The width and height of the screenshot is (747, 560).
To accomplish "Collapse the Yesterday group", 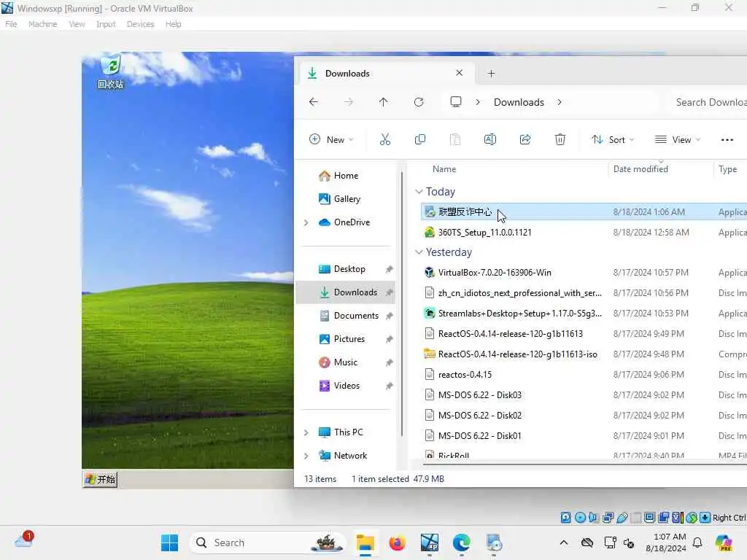I will (x=419, y=252).
